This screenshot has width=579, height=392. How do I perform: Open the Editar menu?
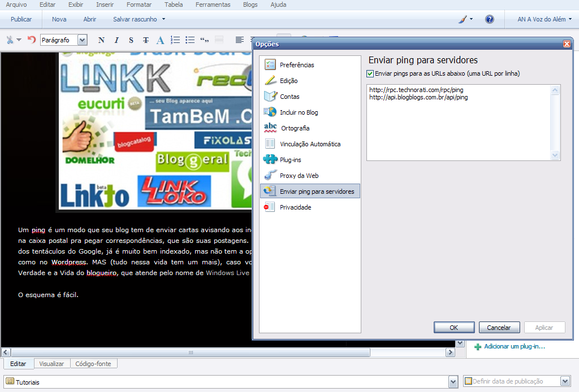click(x=47, y=5)
